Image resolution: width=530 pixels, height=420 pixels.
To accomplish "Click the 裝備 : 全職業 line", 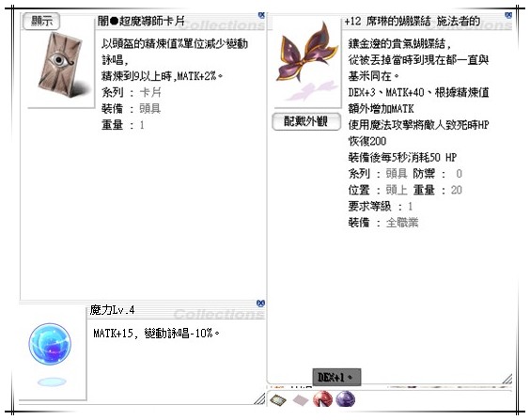I will [x=383, y=222].
